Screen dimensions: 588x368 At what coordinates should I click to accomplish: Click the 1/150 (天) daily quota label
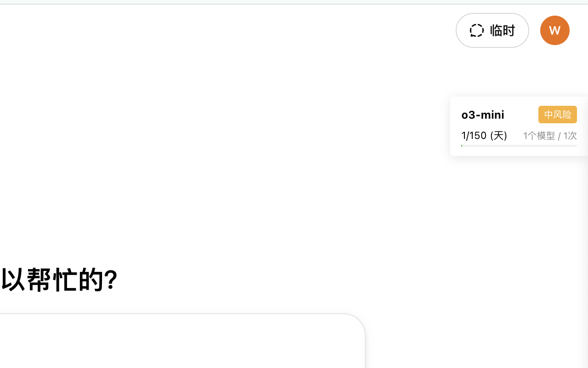(x=484, y=135)
